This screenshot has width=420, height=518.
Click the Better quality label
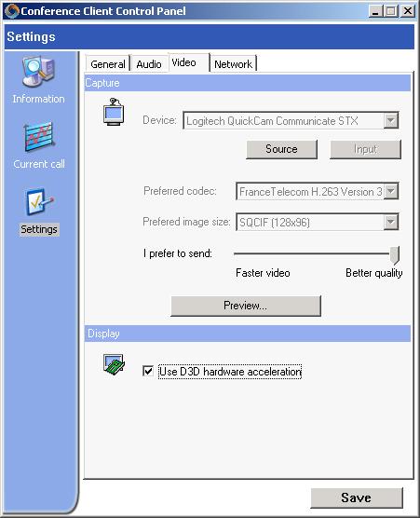[x=374, y=273]
